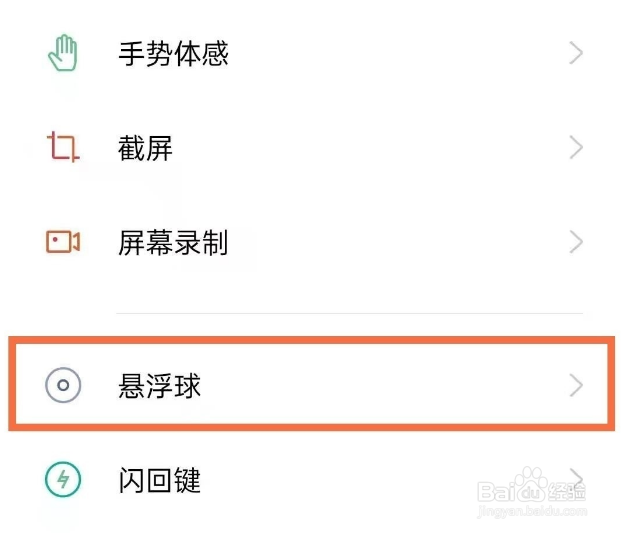Expand 屏幕录制 via its chevron arrow

coord(576,242)
